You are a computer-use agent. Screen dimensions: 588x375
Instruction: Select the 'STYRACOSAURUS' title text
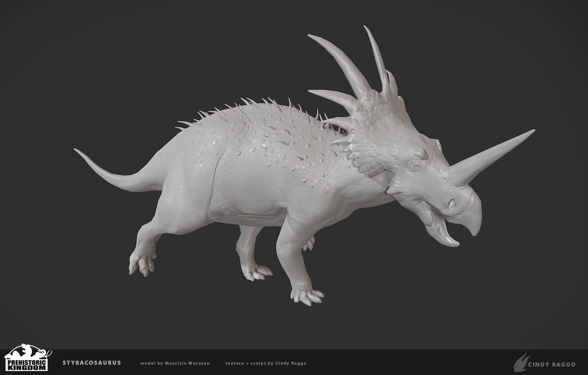click(x=92, y=363)
